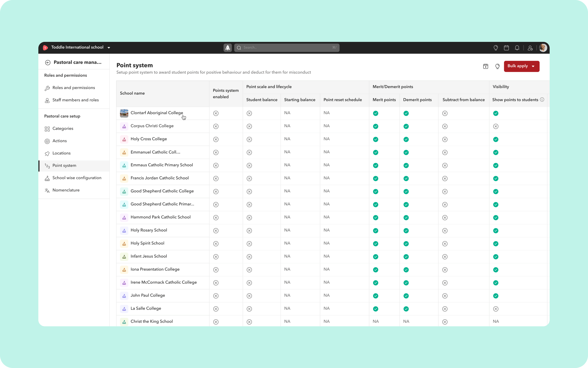Image resolution: width=588 pixels, height=368 pixels.
Task: Click the lightbulb icon in top bar
Action: coord(496,48)
